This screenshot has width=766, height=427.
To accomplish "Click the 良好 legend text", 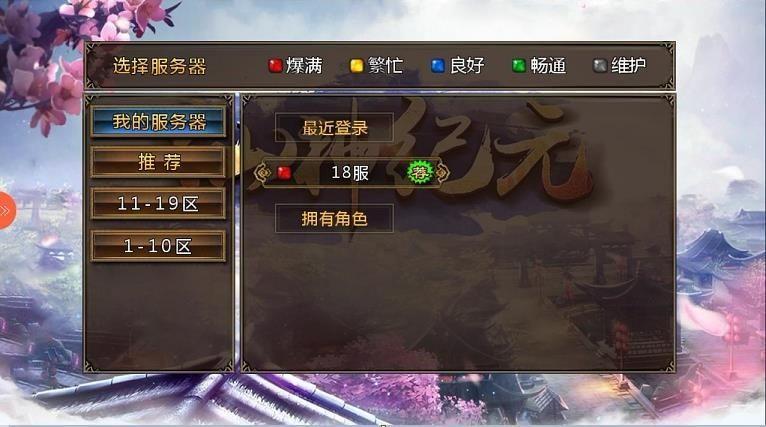I will pyautogui.click(x=467, y=65).
